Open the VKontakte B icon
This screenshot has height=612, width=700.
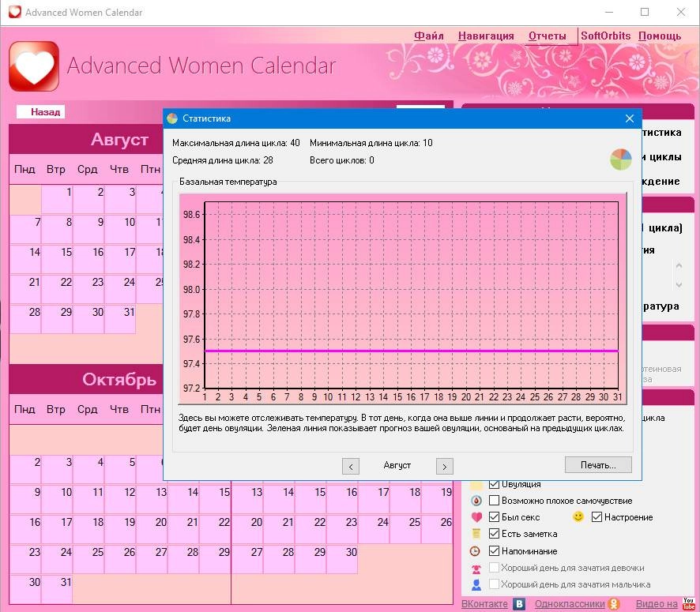(519, 603)
